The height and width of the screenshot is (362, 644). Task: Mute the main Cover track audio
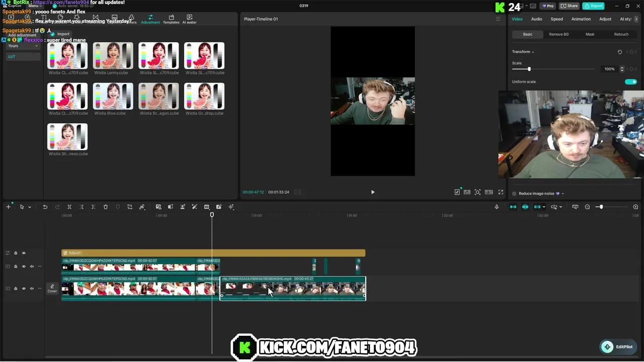coord(32,288)
